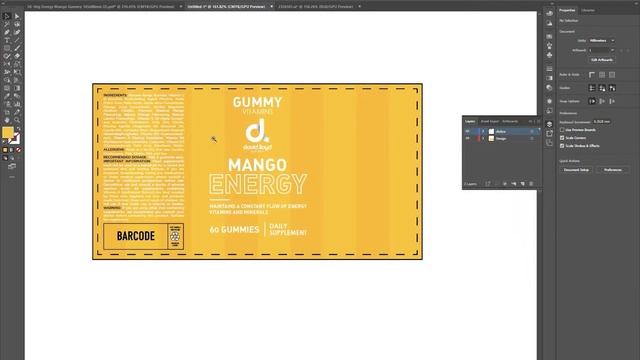Select the Magic Wand tool
The image size is (640, 360).
pyautogui.click(x=7, y=24)
